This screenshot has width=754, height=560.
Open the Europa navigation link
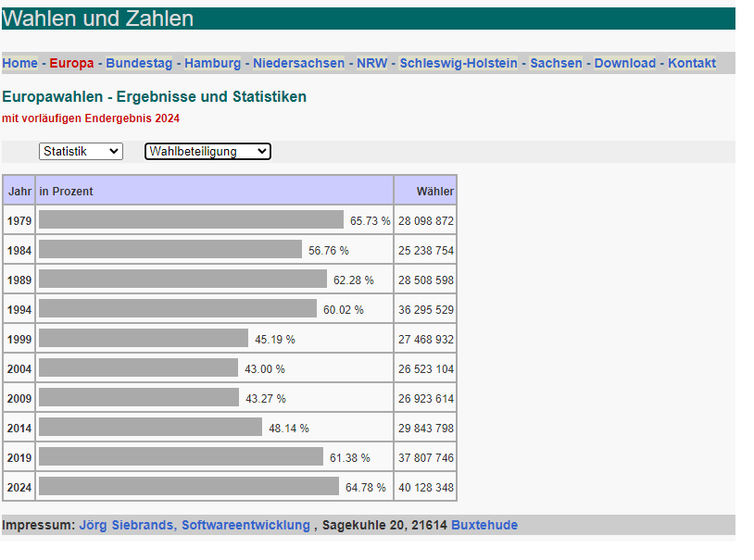coord(71,63)
